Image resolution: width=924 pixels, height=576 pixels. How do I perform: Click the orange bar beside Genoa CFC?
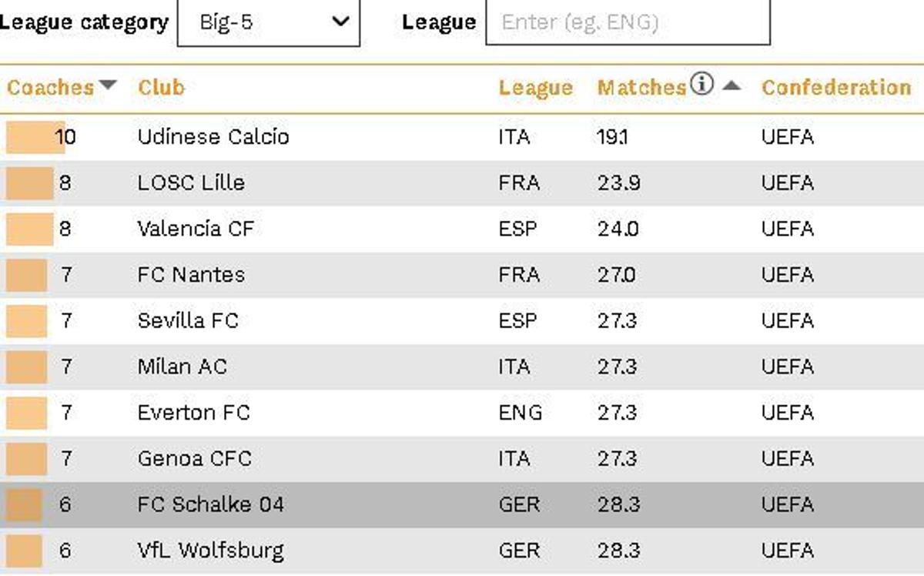click(25, 459)
